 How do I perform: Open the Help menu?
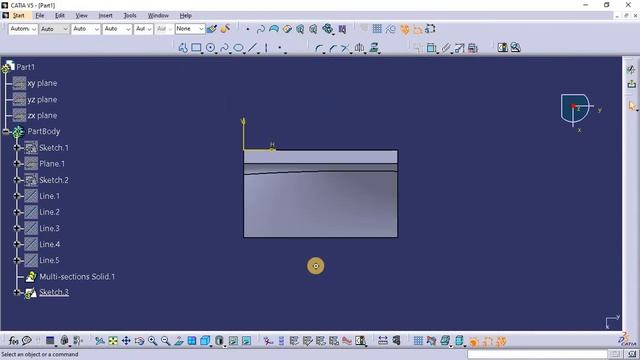[186, 16]
